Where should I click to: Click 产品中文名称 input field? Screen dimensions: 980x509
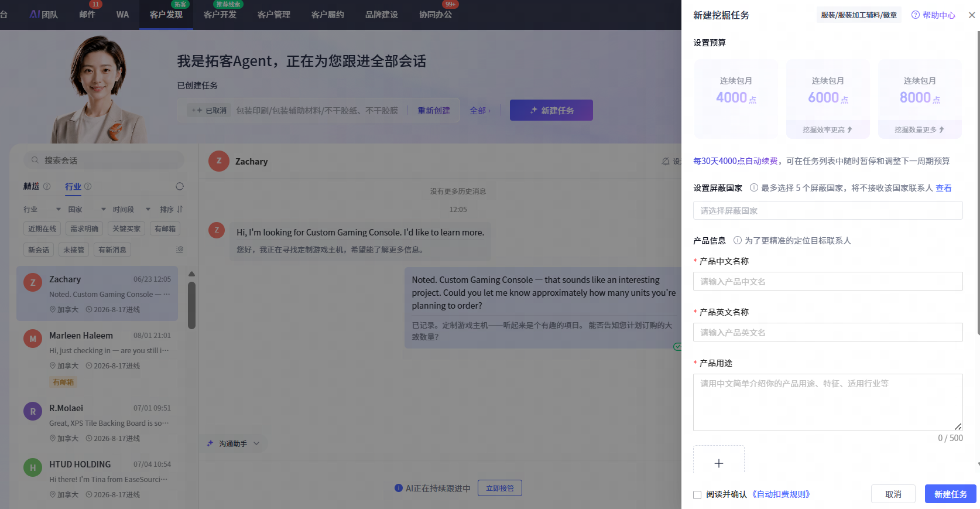828,281
